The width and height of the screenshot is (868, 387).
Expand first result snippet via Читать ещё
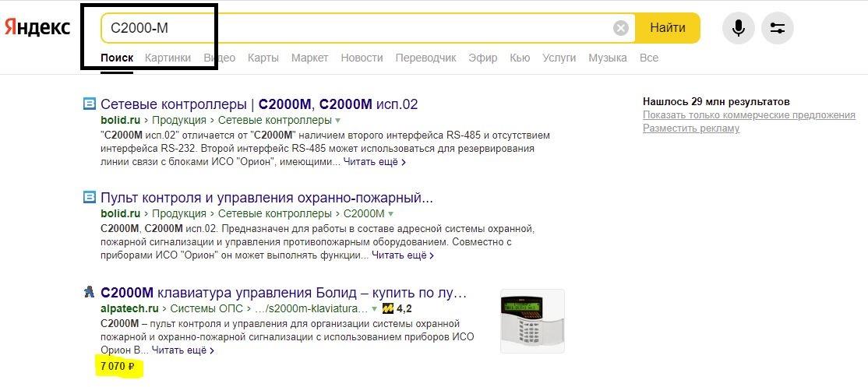(375, 162)
